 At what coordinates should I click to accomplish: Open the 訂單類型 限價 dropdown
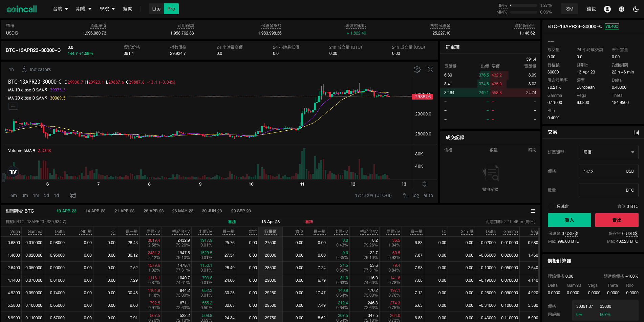click(609, 152)
